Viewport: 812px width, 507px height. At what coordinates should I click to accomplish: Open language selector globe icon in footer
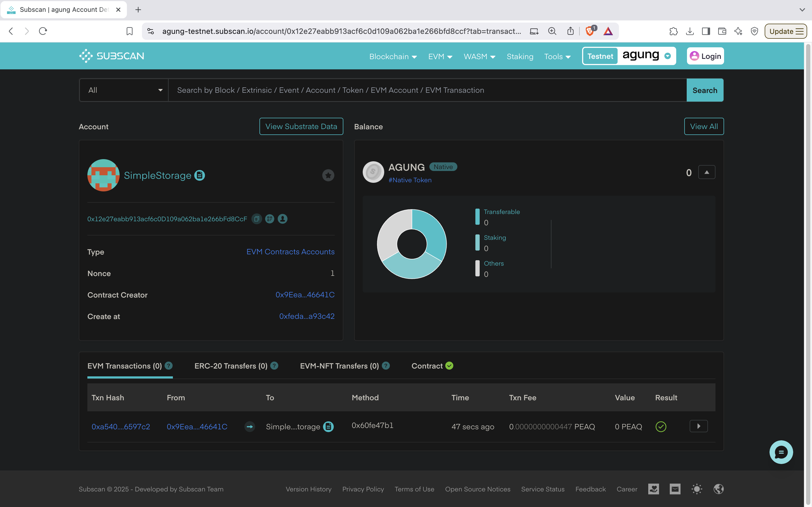pos(718,489)
